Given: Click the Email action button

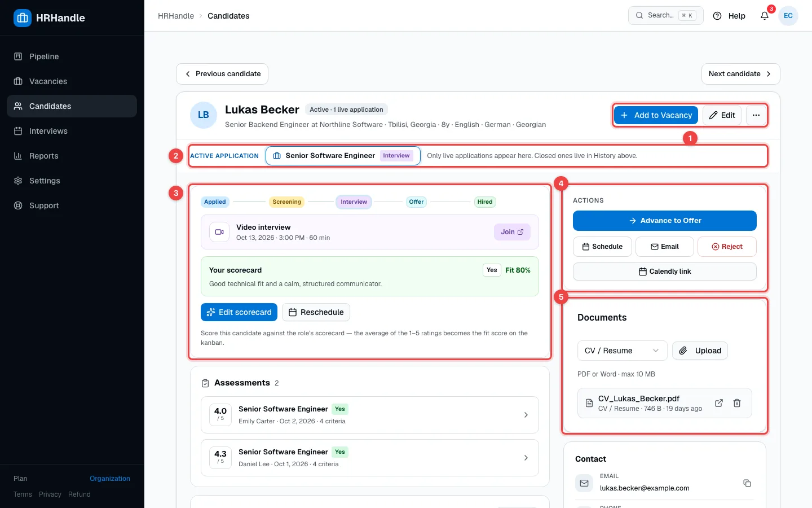Looking at the screenshot, I should click(665, 247).
